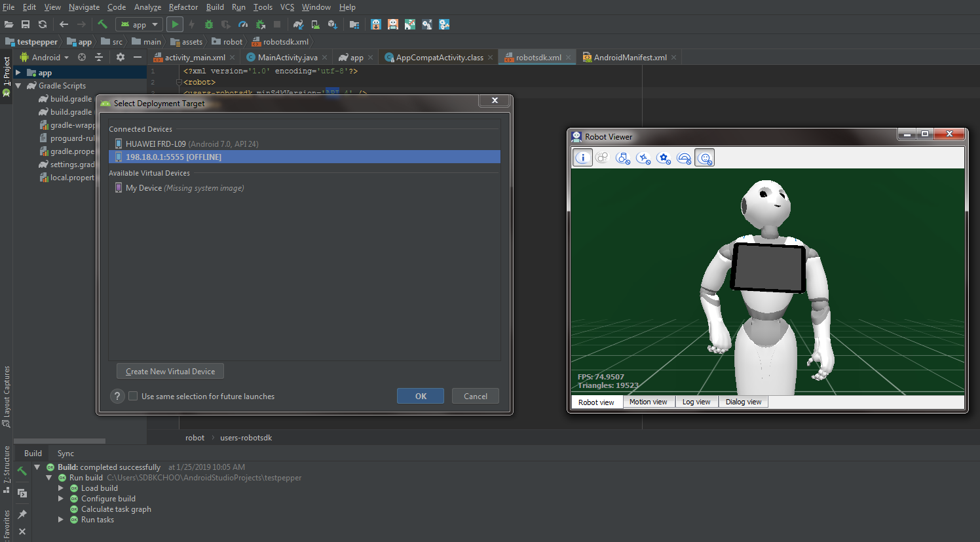980x542 pixels.
Task: Click the green Run app play button
Action: (x=174, y=24)
